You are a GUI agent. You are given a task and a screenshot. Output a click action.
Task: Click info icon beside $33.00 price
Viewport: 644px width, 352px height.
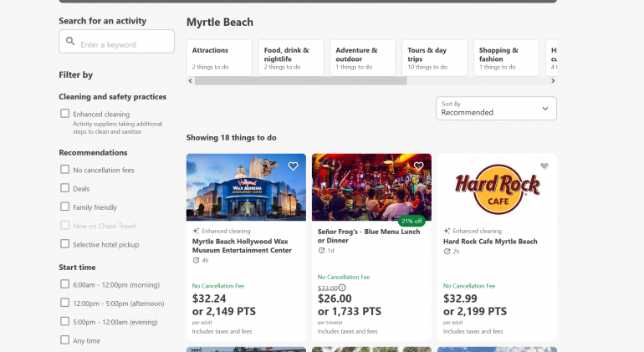pyautogui.click(x=342, y=288)
